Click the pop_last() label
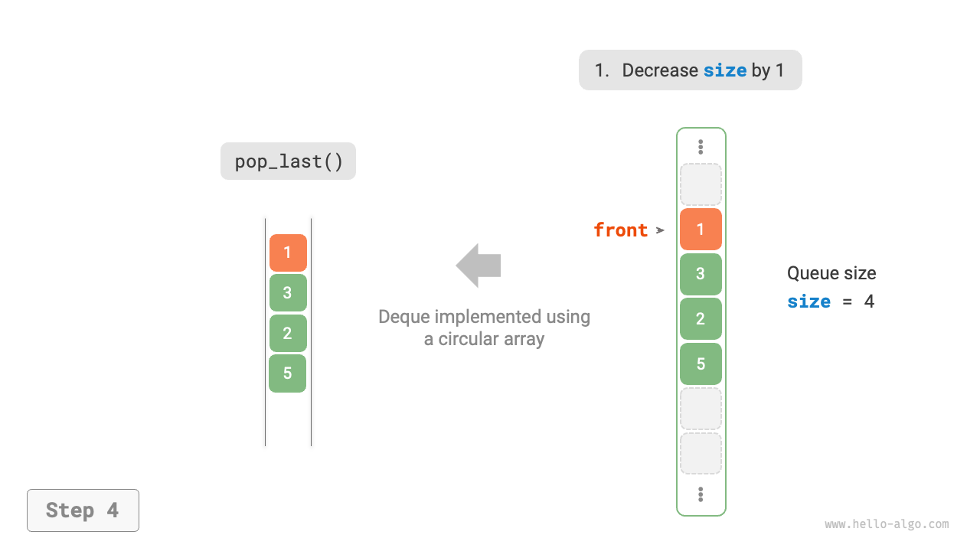The width and height of the screenshot is (980, 551). pyautogui.click(x=289, y=161)
